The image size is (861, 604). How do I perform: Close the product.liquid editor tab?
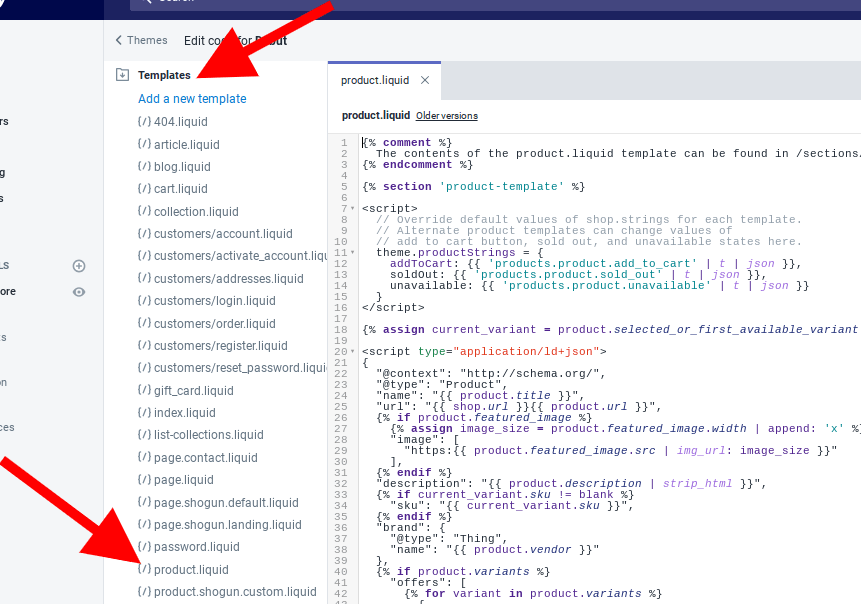tap(425, 80)
